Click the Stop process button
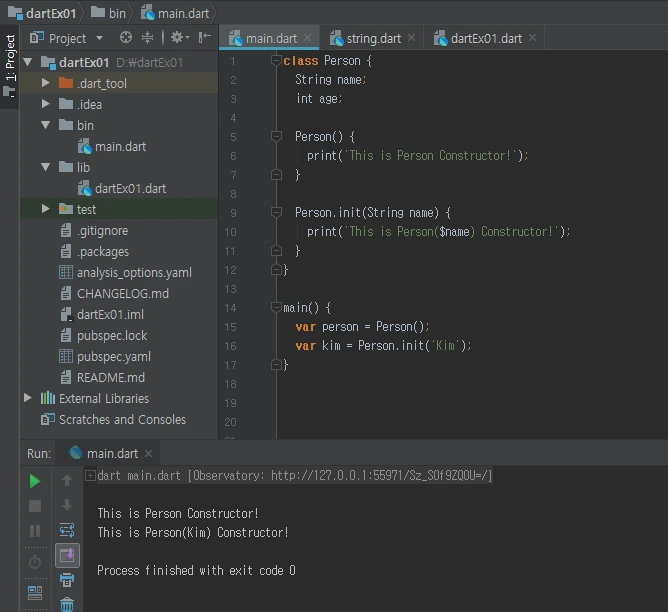This screenshot has height=612, width=668. pyautogui.click(x=35, y=506)
